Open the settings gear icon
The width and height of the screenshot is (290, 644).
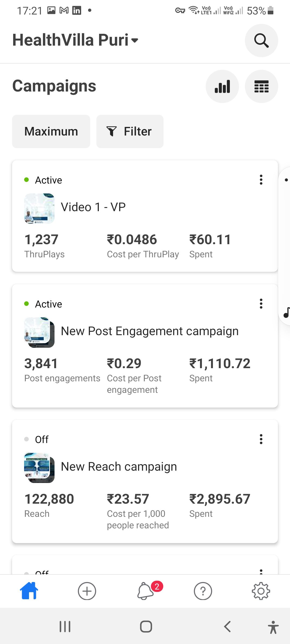[261, 591]
